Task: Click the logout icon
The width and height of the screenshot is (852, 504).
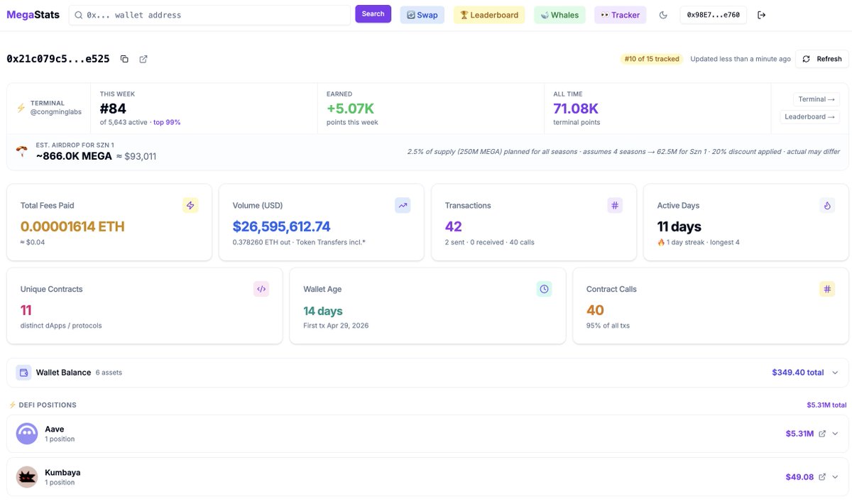Action: click(762, 15)
